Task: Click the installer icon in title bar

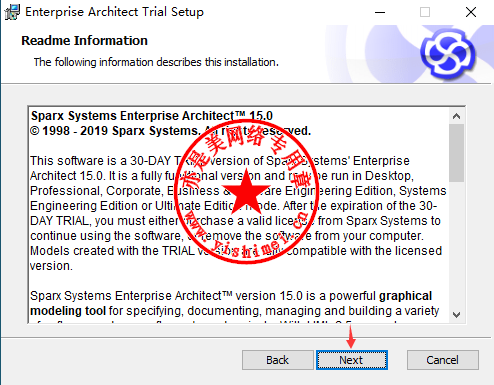Action: (12, 12)
